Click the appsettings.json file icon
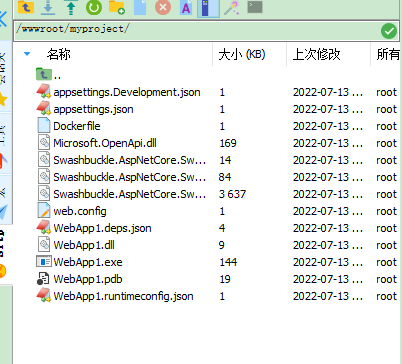This screenshot has height=364, width=402. pos(44,109)
